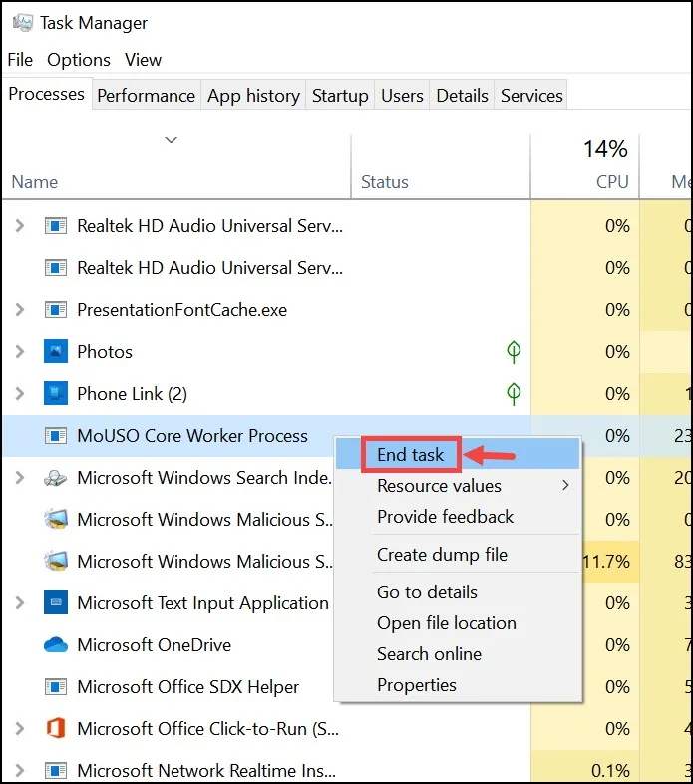Click the Microsoft Windows Search Indexer icon
The height and width of the screenshot is (784, 693).
click(56, 478)
